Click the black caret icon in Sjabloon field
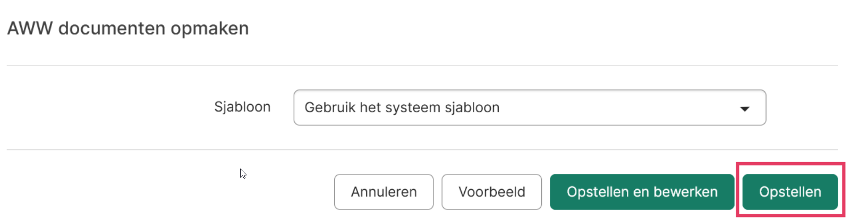This screenshot has height=218, width=868. coord(745,108)
